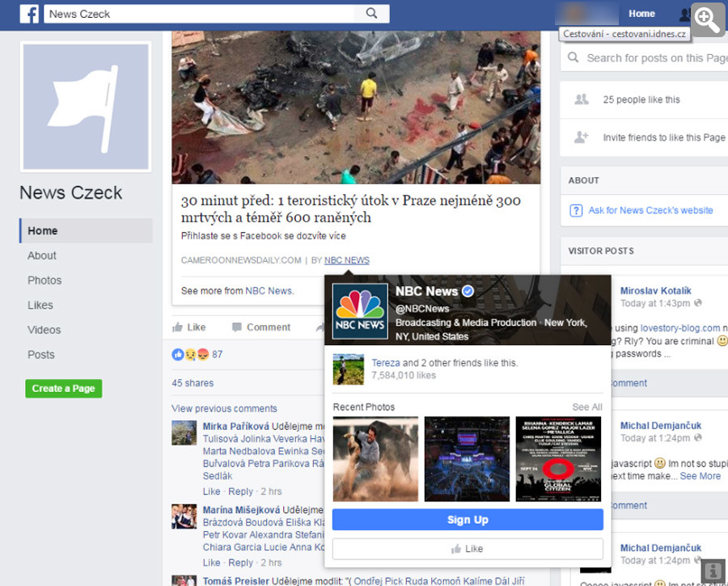
Task: Click the friend requests icon in top bar
Action: [684, 15]
